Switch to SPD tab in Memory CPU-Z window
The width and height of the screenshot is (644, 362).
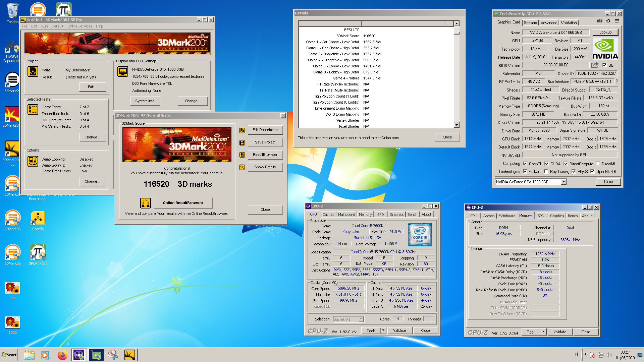(x=541, y=216)
